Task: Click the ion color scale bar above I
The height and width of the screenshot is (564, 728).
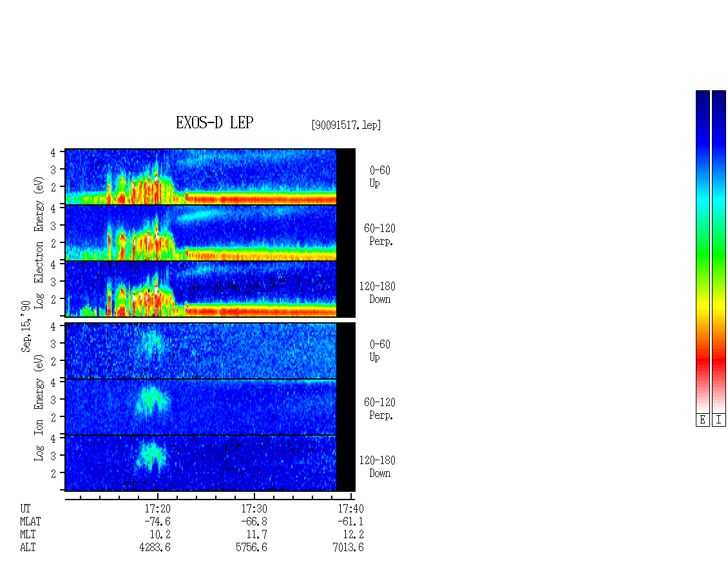Action: click(719, 251)
